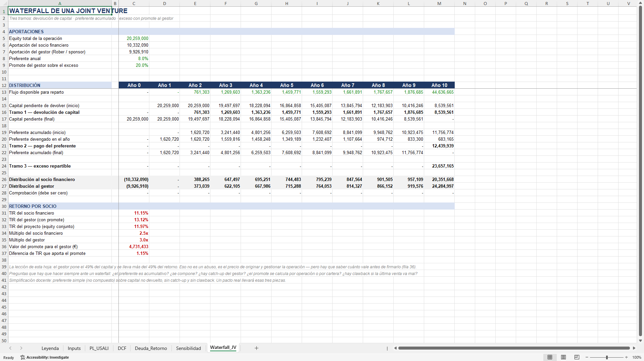644x361 pixels.
Task: Click vertical scrollbar down arrow
Action: click(x=640, y=341)
